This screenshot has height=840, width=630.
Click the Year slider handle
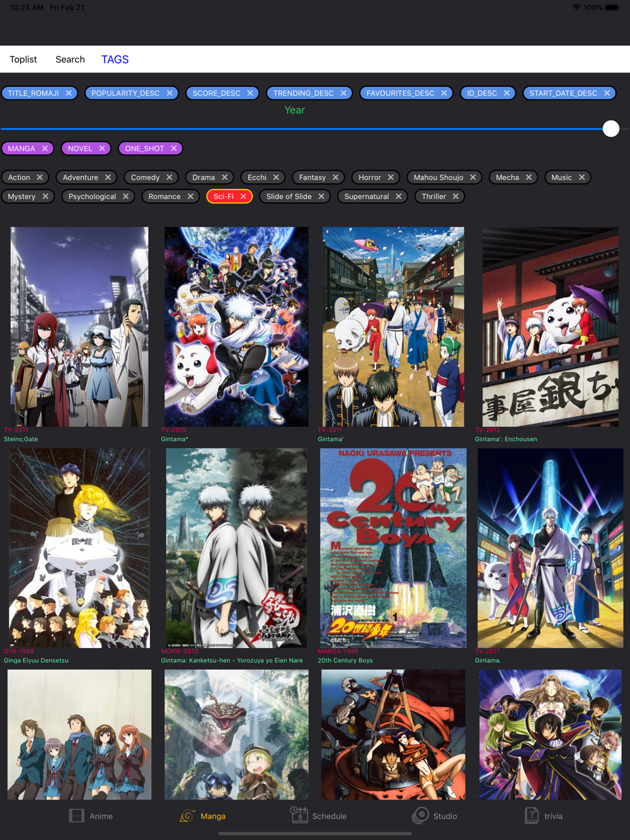coord(611,128)
